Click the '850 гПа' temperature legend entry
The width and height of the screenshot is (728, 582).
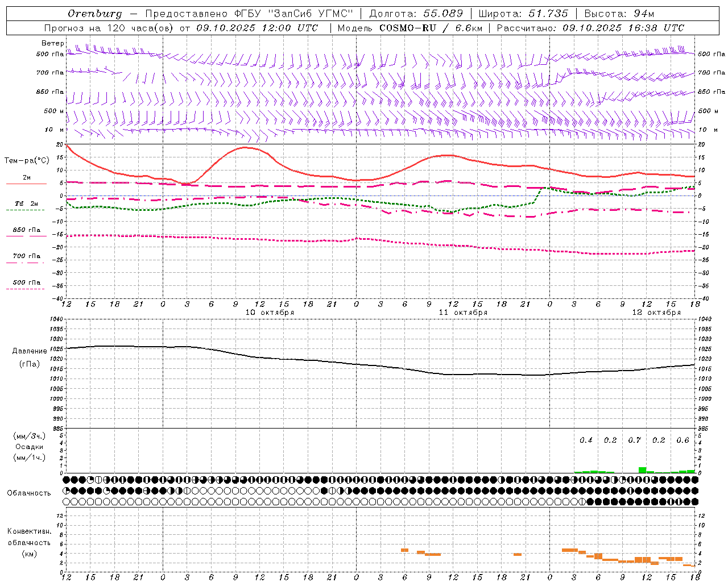27,230
